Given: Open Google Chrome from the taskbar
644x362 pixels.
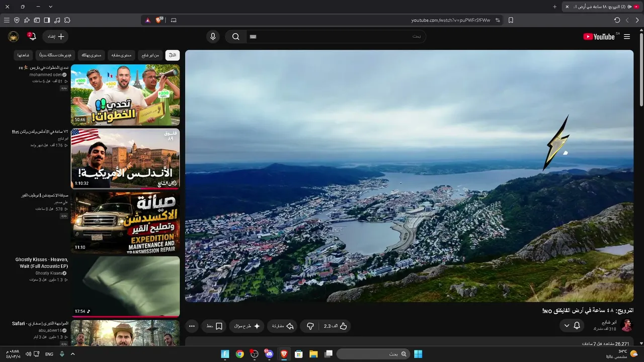Looking at the screenshot, I should point(239,354).
